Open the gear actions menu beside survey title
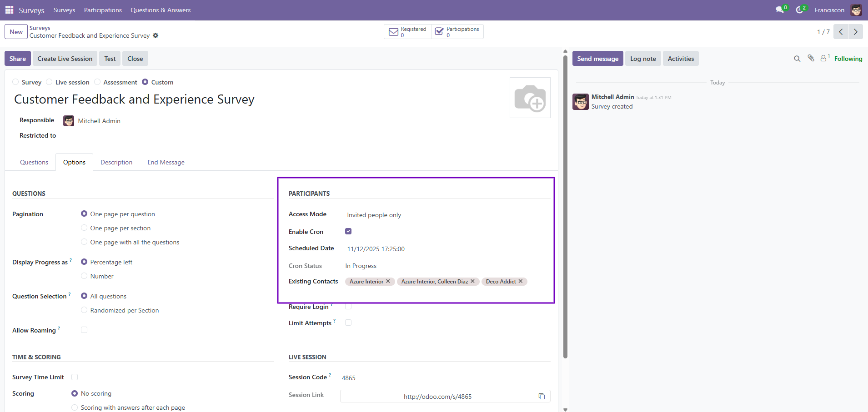This screenshot has width=868, height=412. coord(156,35)
